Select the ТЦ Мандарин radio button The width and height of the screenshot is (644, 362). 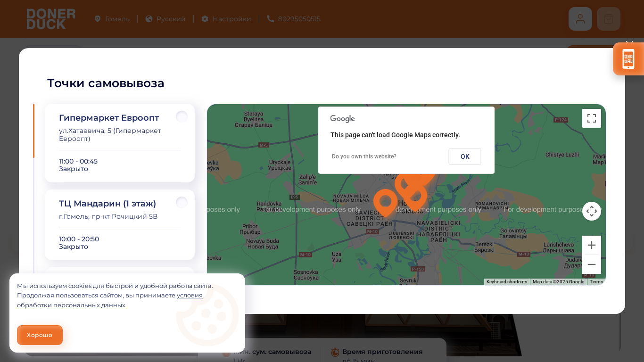coord(182,203)
